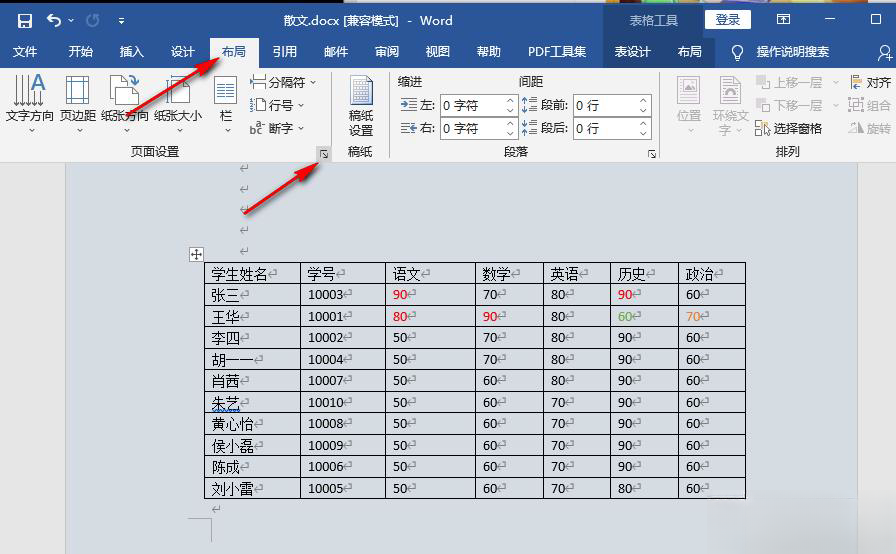The width and height of the screenshot is (896, 554).
Task: Open the 页边距 margins tool
Action: pyautogui.click(x=78, y=103)
